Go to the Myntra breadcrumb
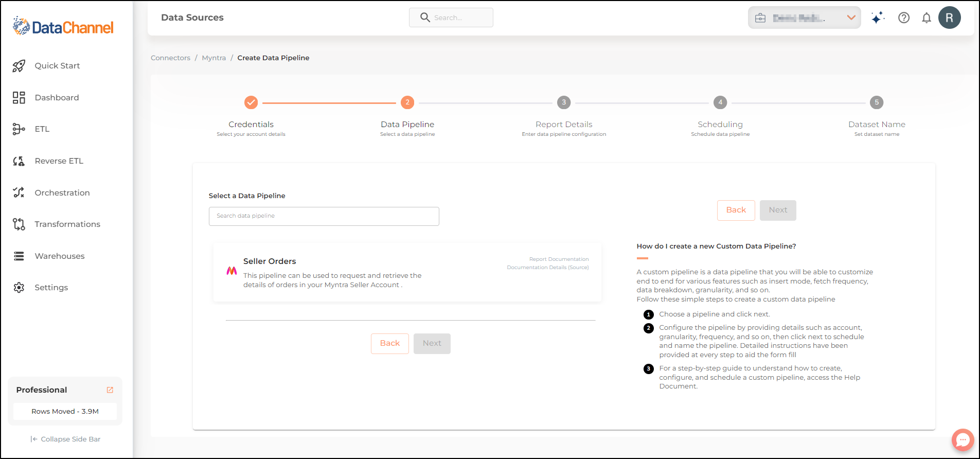 pyautogui.click(x=214, y=58)
